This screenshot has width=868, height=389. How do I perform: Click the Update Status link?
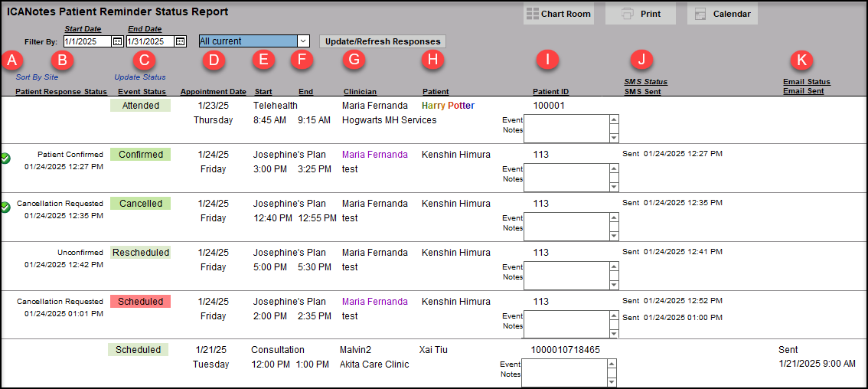click(139, 77)
